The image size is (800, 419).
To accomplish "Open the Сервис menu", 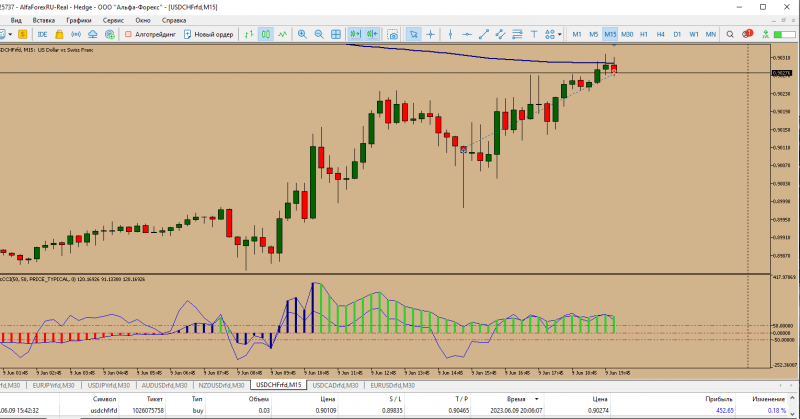I will 113,20.
